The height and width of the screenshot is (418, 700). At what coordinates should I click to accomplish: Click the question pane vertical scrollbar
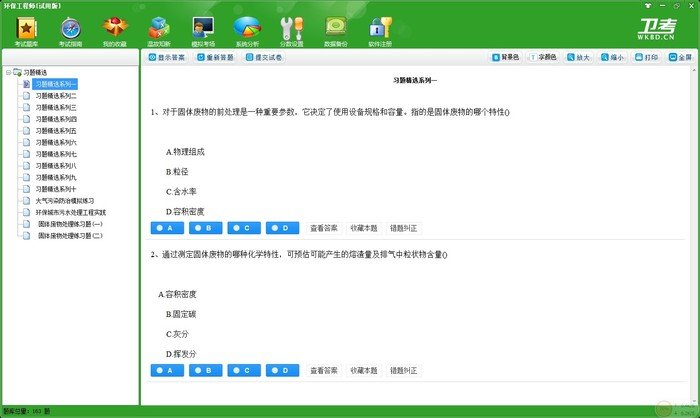(694, 234)
